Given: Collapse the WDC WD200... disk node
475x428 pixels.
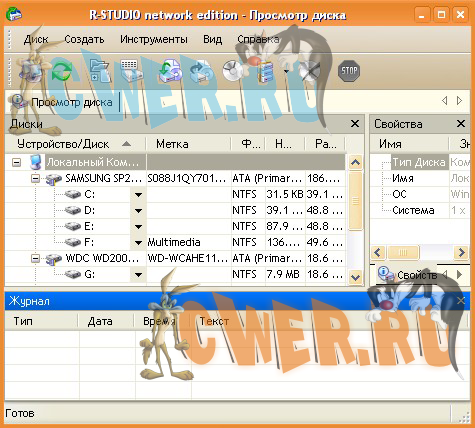Looking at the screenshot, I should pos(35,258).
